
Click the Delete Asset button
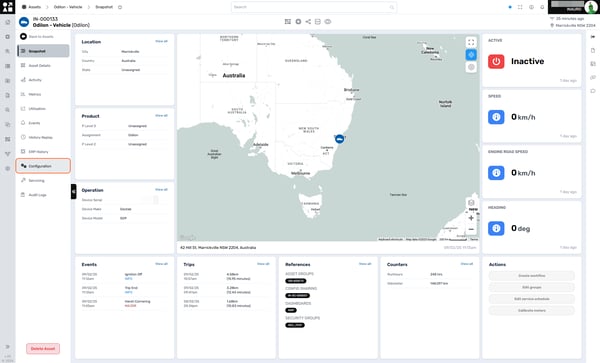(x=43, y=348)
